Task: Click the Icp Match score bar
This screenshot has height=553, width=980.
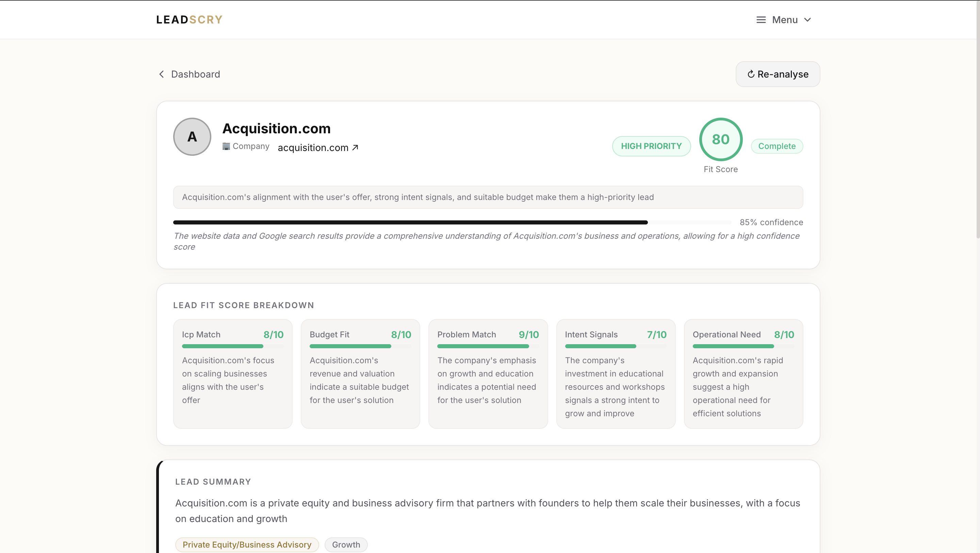Action: (x=232, y=346)
